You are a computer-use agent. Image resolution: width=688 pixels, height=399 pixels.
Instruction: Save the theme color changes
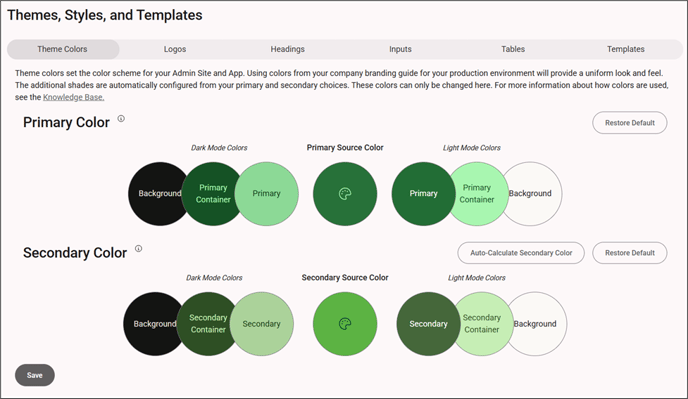35,375
